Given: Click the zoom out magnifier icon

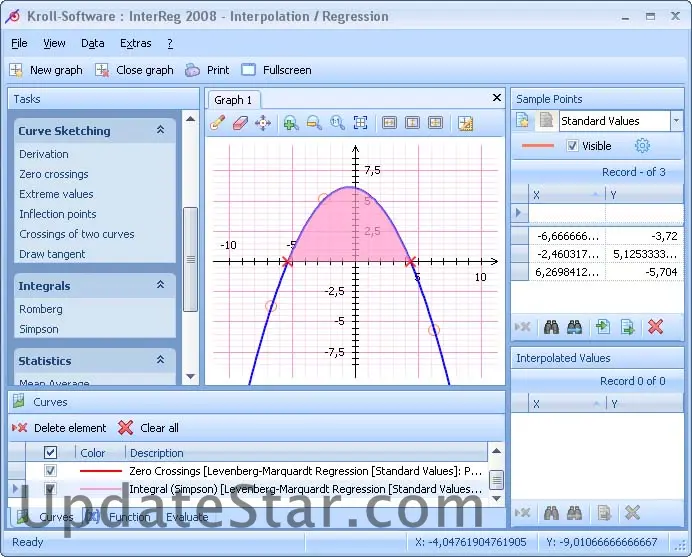Looking at the screenshot, I should point(314,123).
